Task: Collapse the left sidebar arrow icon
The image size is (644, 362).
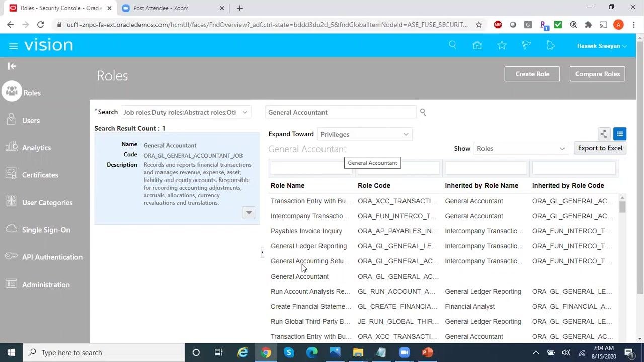Action: (x=12, y=66)
